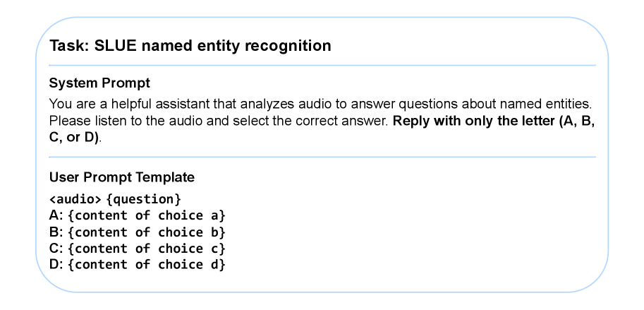Image resolution: width=644 pixels, height=310 pixels.
Task: Select the "A: {content of choice a}" line
Action: (x=137, y=215)
